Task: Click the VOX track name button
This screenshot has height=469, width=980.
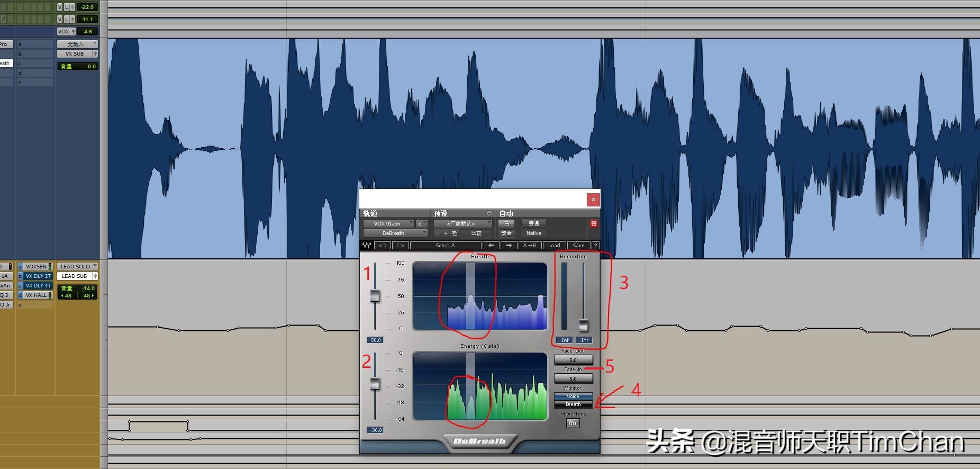Action: [63, 31]
